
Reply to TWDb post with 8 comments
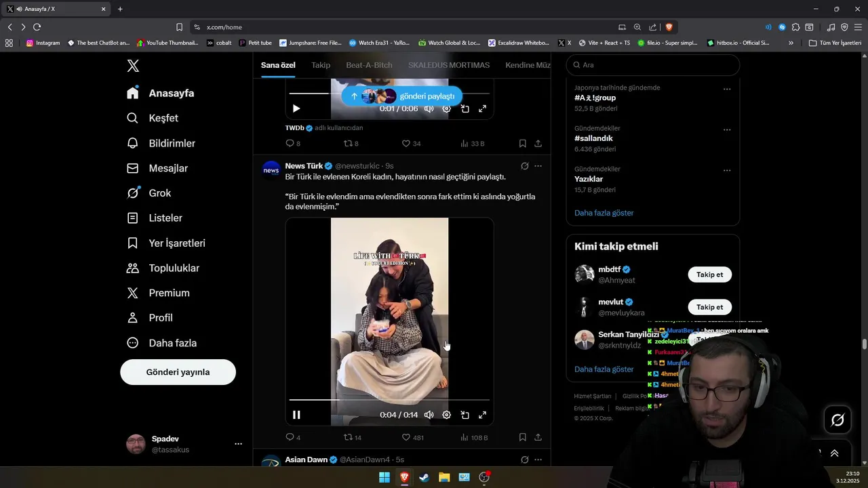[x=292, y=144]
